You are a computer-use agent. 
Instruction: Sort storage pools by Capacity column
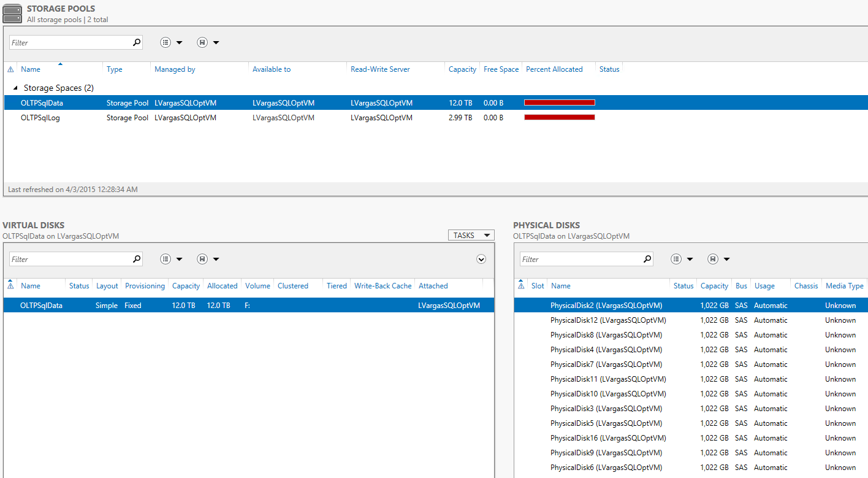tap(462, 69)
